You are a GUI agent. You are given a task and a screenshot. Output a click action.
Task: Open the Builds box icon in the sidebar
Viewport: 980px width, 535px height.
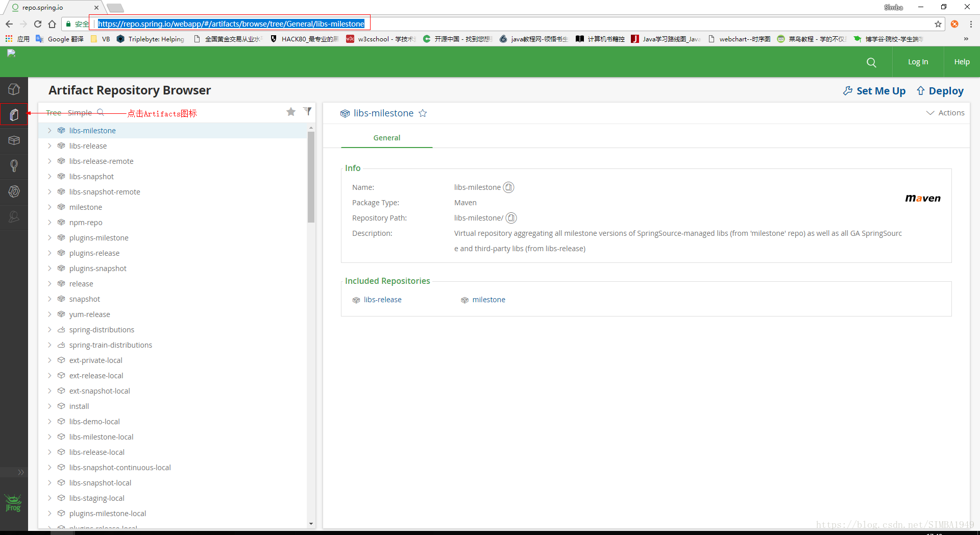pos(14,140)
